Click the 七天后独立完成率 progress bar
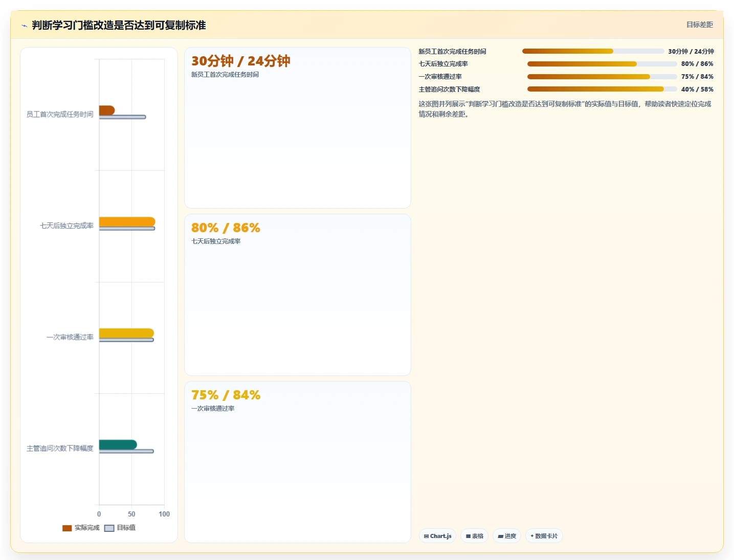This screenshot has height=560, width=734. (602, 64)
